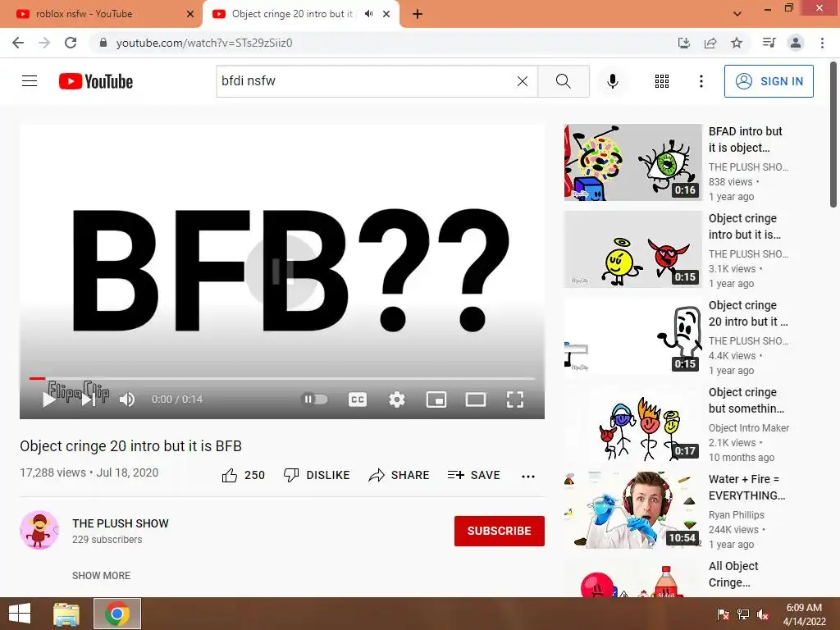Image resolution: width=840 pixels, height=630 pixels.
Task: Open the Action Center flag icon
Action: pos(723,614)
